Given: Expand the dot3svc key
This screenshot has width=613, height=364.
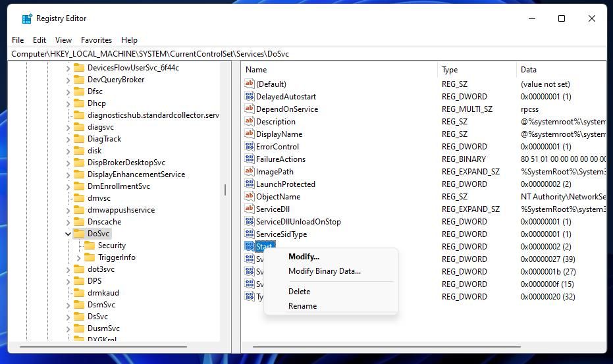Looking at the screenshot, I should pos(68,269).
